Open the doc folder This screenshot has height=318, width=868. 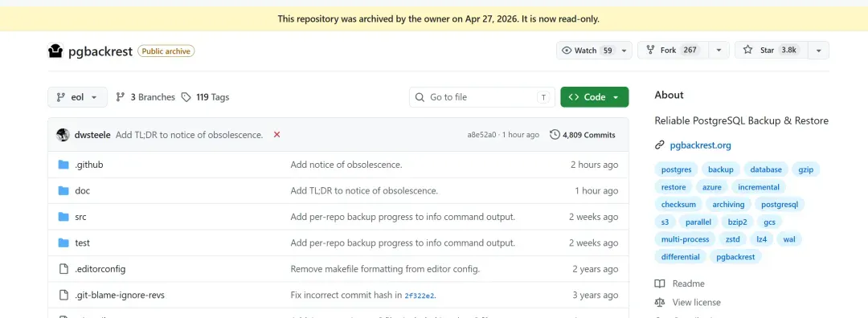[x=83, y=191]
